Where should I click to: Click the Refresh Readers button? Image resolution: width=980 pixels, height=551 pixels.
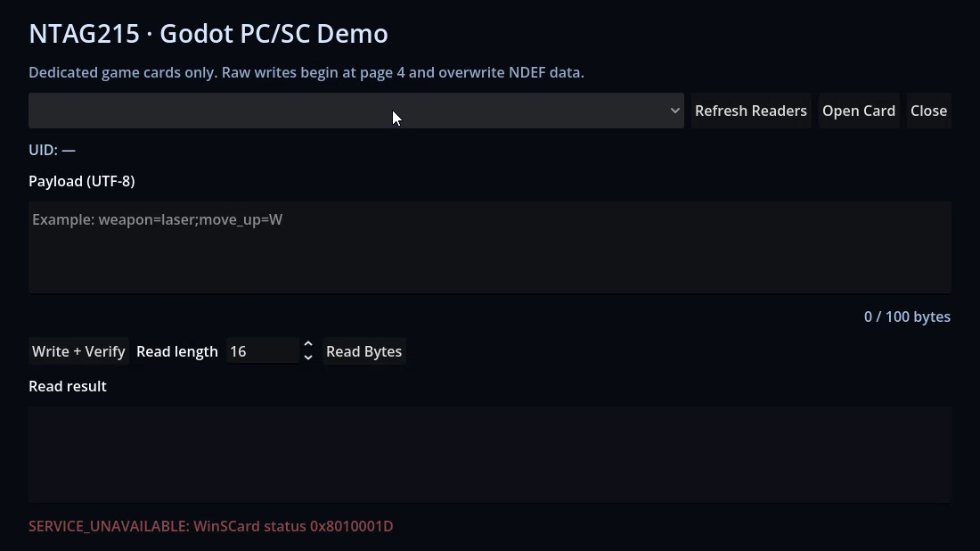tap(751, 111)
